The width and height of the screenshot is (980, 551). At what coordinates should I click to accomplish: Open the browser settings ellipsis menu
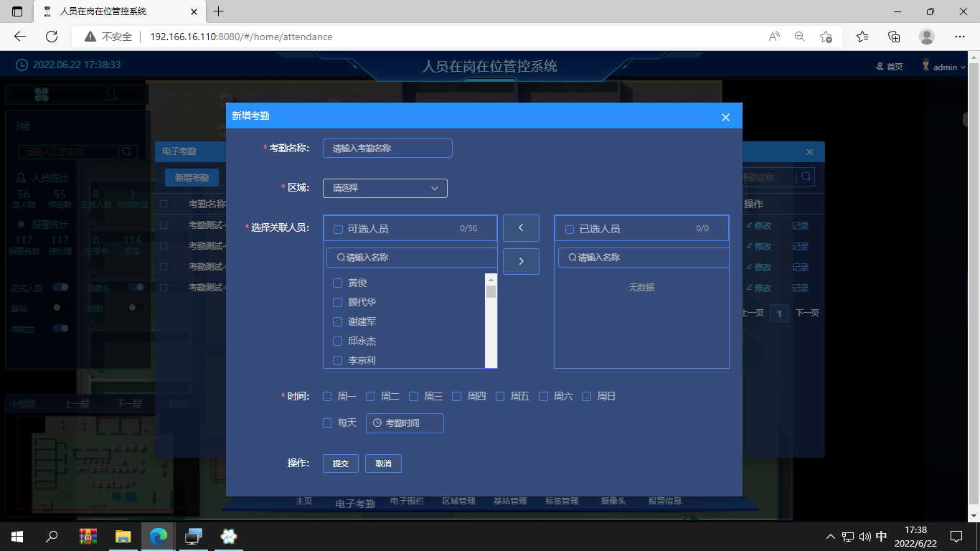click(960, 37)
